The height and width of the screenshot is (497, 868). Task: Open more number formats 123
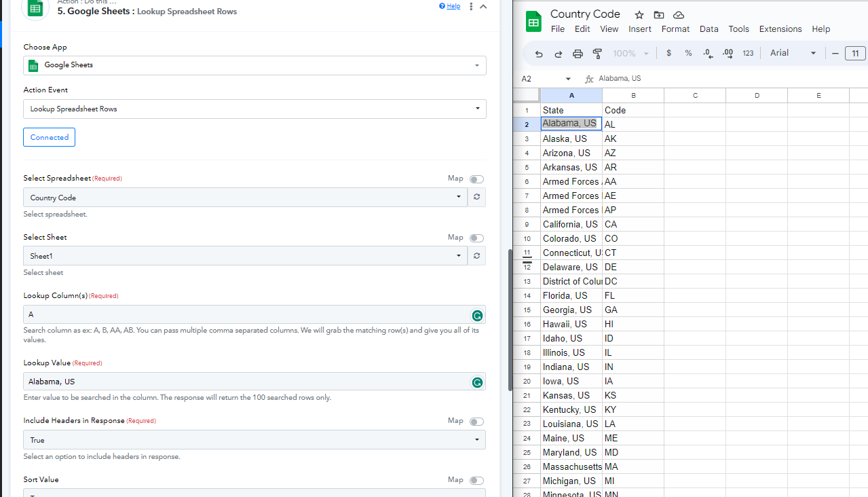(x=748, y=53)
